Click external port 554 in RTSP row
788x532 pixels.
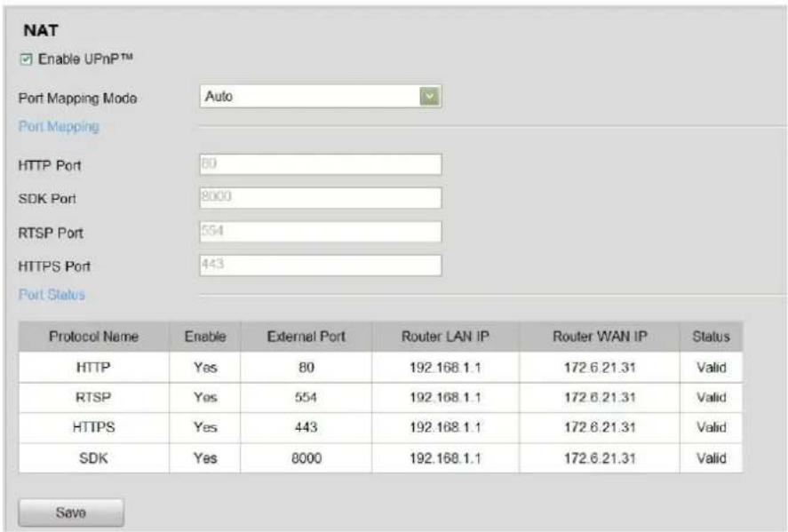tap(306, 397)
